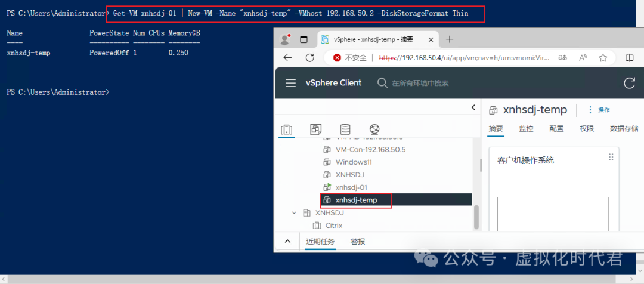Click the vSphere Client title

333,82
